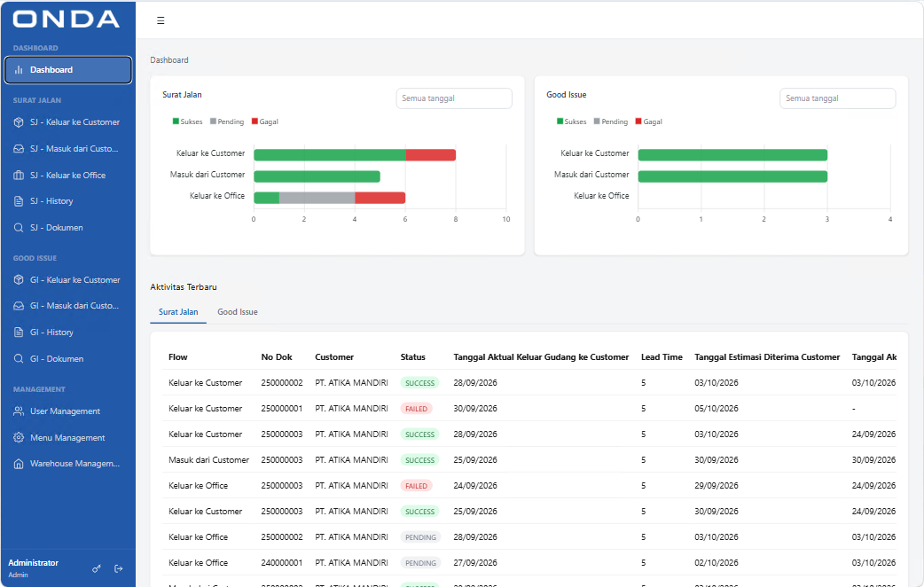Click the No Dok column header
Image resolution: width=924 pixels, height=587 pixels.
[x=277, y=357]
